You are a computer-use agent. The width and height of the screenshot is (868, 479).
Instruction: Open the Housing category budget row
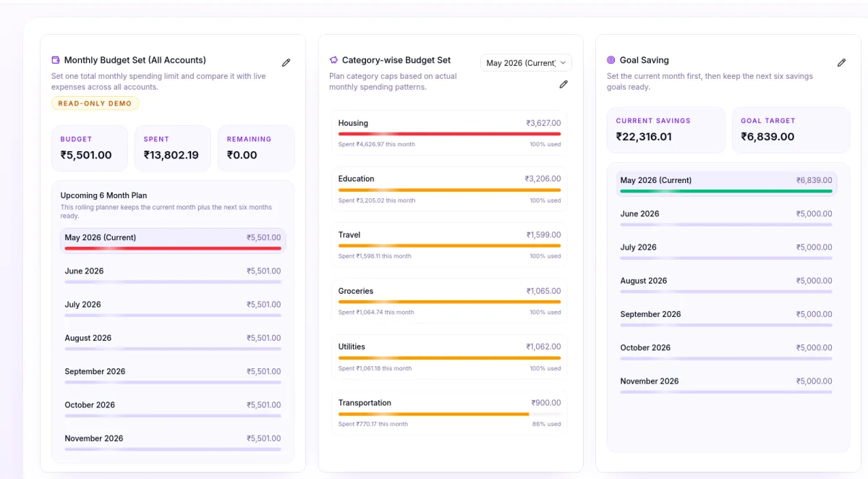pyautogui.click(x=449, y=132)
